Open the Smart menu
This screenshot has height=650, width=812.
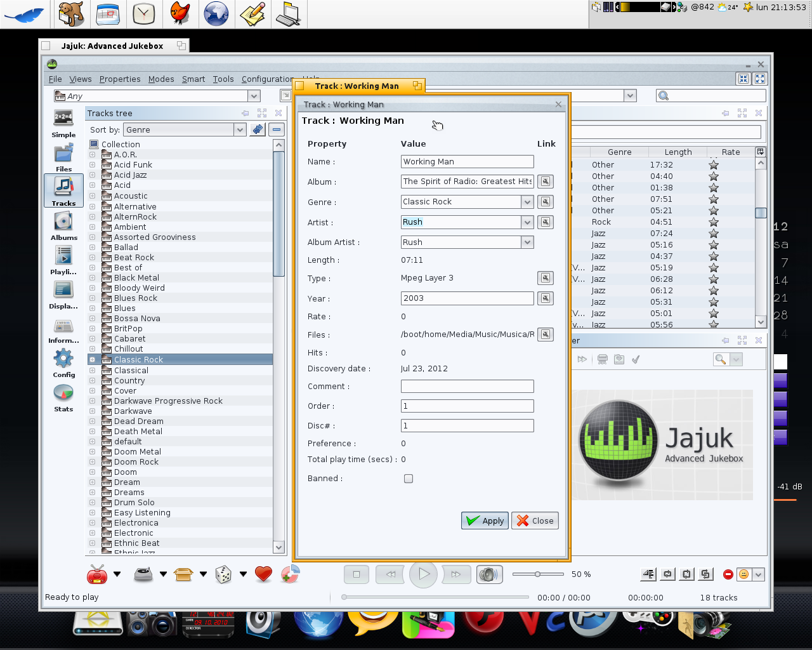[x=193, y=79]
